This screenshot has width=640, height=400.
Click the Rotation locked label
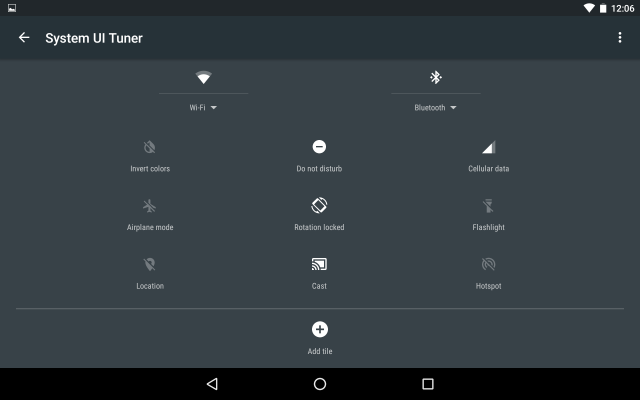(319, 227)
